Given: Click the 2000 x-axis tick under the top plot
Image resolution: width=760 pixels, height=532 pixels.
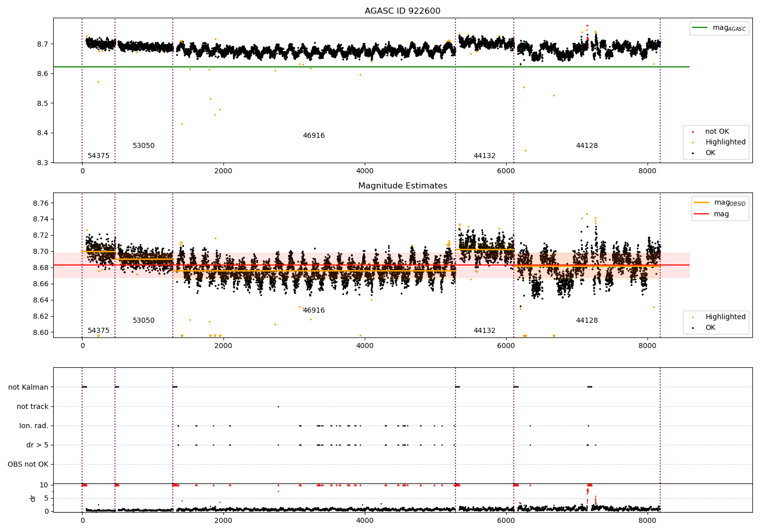Looking at the screenshot, I should pyautogui.click(x=223, y=171).
